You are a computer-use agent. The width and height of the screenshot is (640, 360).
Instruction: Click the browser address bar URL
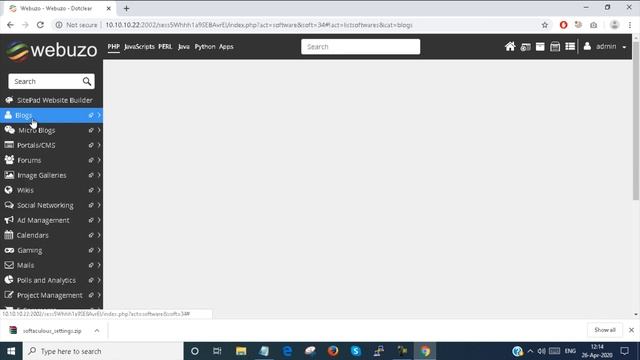[x=259, y=25]
